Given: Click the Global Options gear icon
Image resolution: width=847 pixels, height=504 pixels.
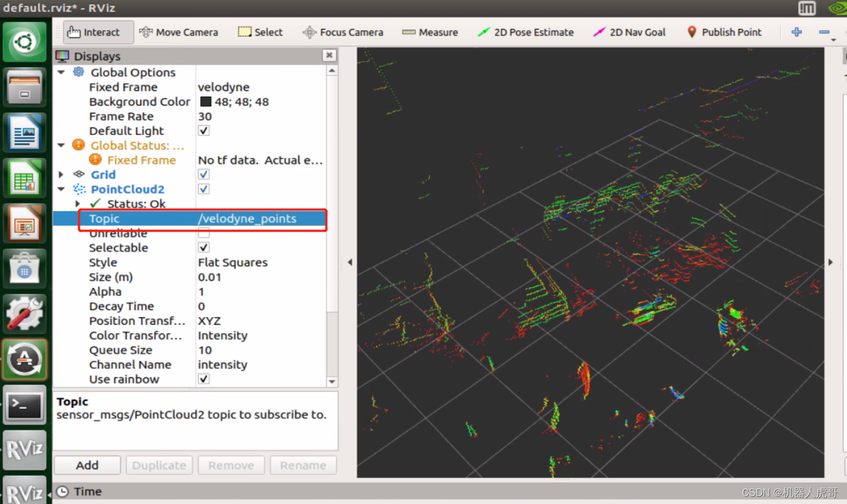Looking at the screenshot, I should point(79,72).
